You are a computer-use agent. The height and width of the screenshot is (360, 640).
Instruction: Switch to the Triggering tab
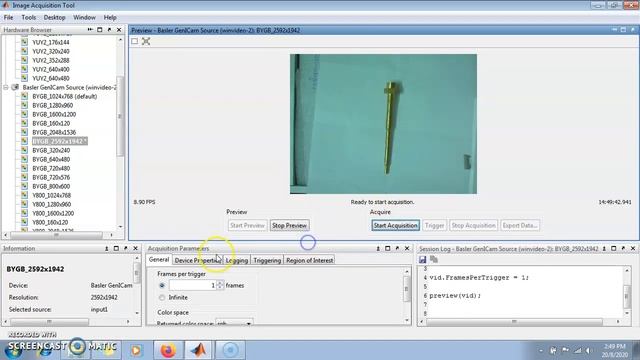click(267, 260)
